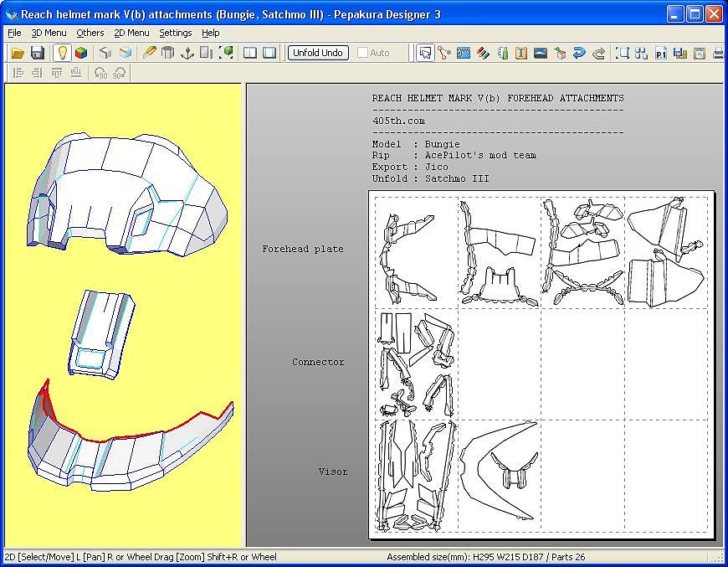Click the gray cube icon in toolbar
The width and height of the screenshot is (728, 567).
[x=105, y=53]
